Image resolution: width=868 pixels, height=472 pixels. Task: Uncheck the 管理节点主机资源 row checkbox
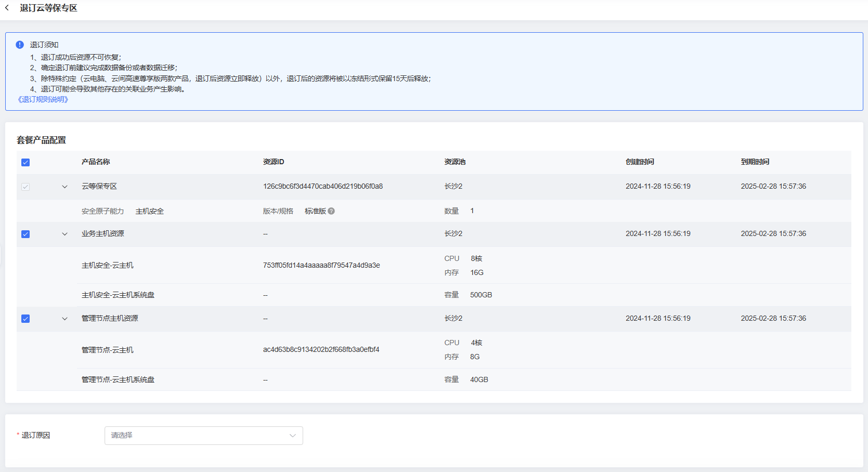click(25, 319)
